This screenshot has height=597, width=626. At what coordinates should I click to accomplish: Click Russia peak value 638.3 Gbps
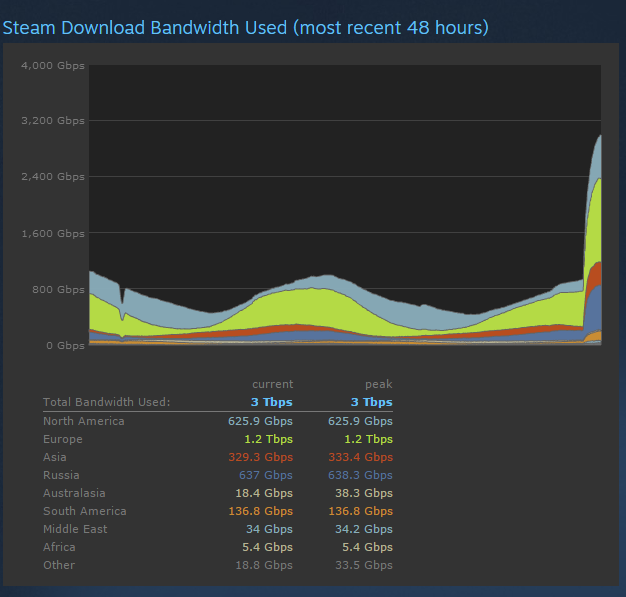coord(361,475)
